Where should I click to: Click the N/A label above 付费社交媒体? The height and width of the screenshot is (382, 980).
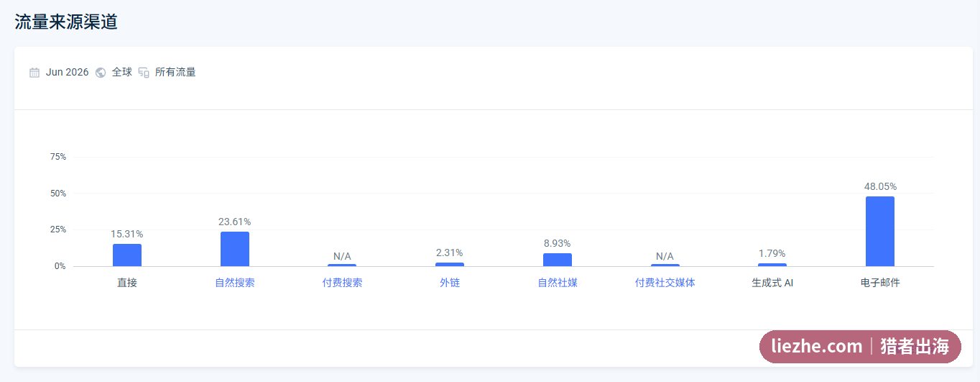point(665,256)
